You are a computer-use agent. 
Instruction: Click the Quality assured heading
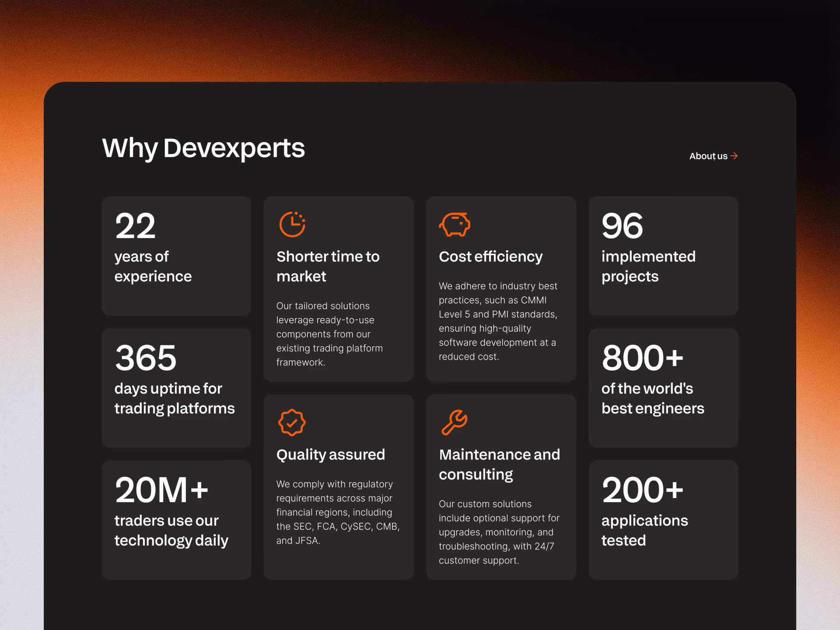pyautogui.click(x=330, y=455)
